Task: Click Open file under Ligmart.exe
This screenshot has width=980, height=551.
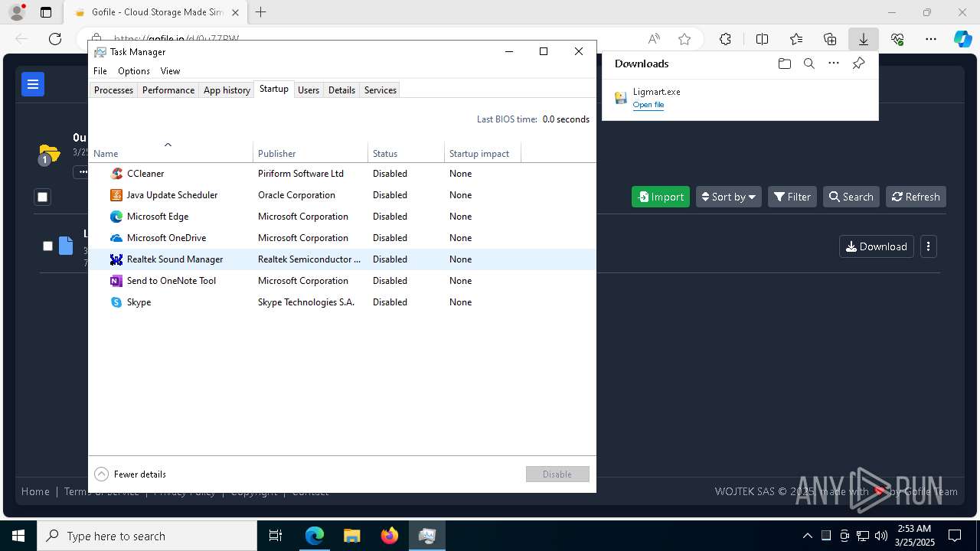Action: pyautogui.click(x=648, y=105)
